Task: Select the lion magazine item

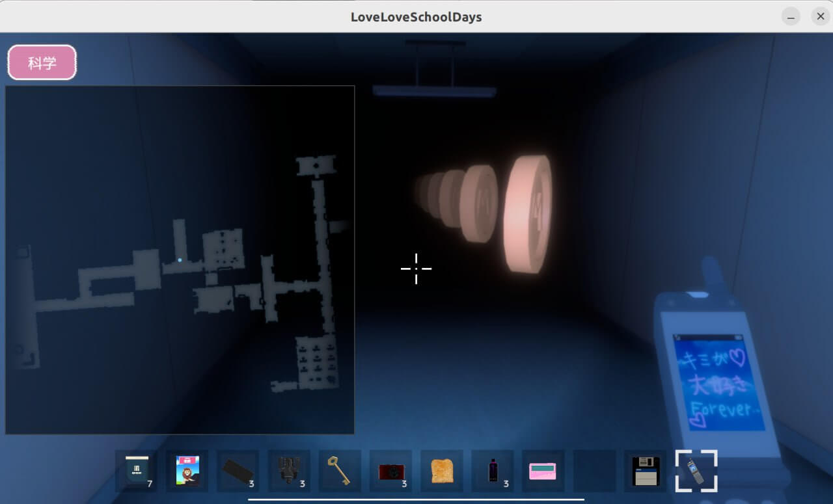Action: (x=187, y=471)
